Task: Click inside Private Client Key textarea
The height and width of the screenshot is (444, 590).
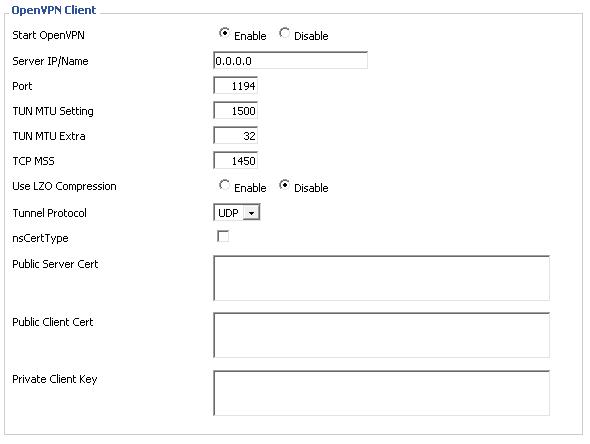Action: (381, 393)
